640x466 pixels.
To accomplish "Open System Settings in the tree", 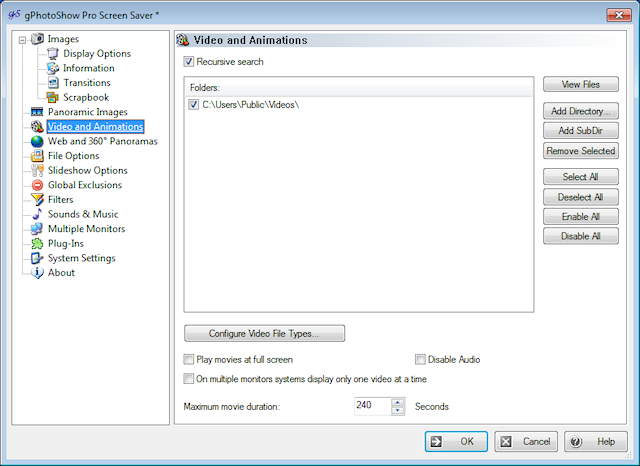I will click(82, 258).
